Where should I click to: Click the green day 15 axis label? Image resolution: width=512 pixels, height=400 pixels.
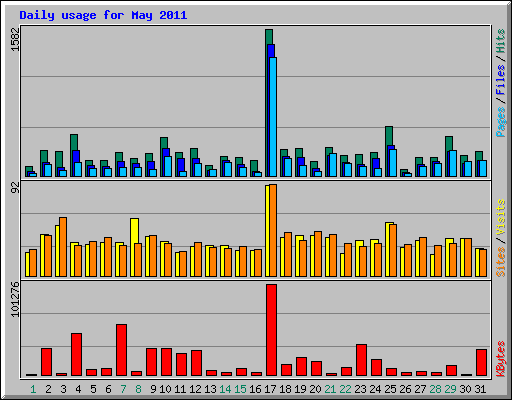[240, 389]
